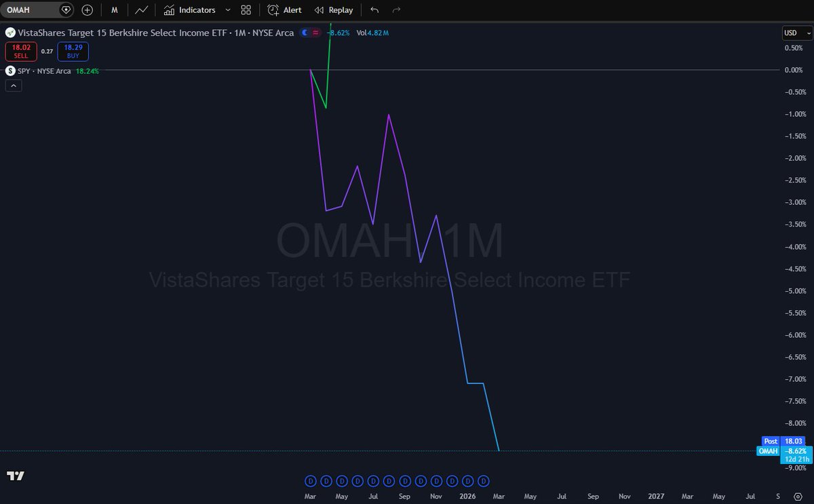Redo the chart action

(396, 10)
